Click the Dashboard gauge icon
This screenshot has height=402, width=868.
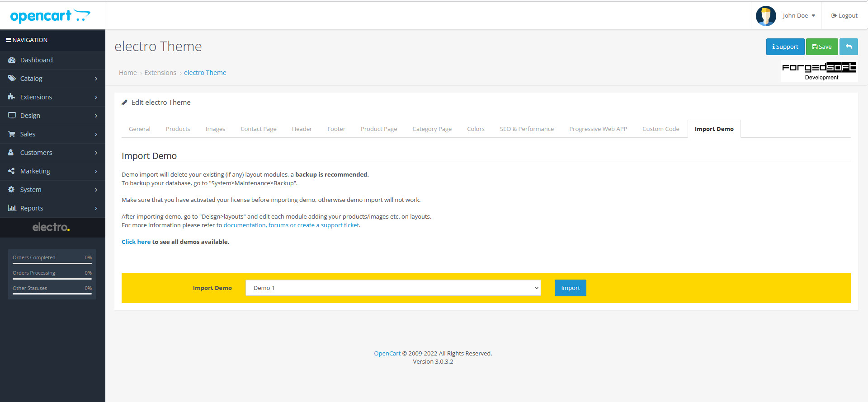tap(12, 60)
